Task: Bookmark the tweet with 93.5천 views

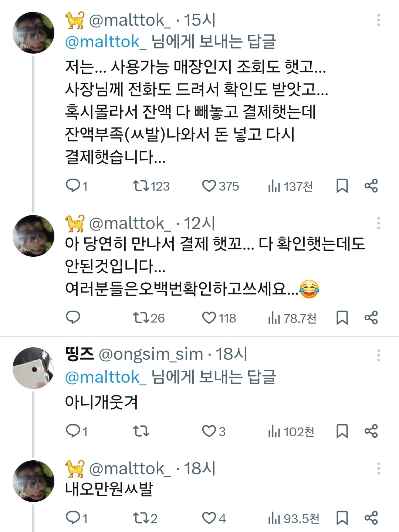Action: point(342,518)
